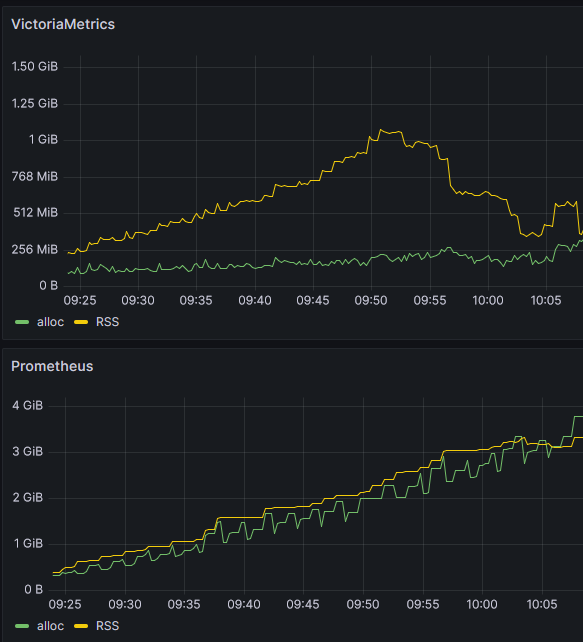Open the Prometheus panel title menu
This screenshot has height=642, width=583.
tap(52, 366)
